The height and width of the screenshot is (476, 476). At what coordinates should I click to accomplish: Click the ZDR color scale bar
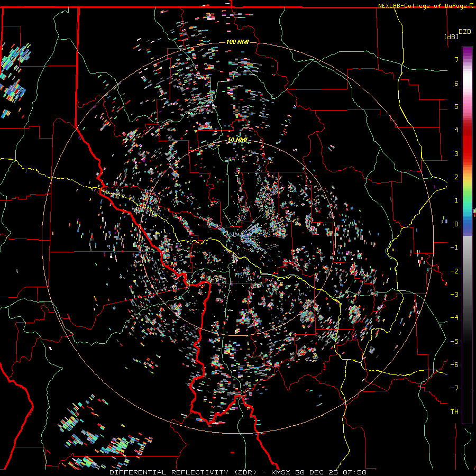[x=467, y=235]
